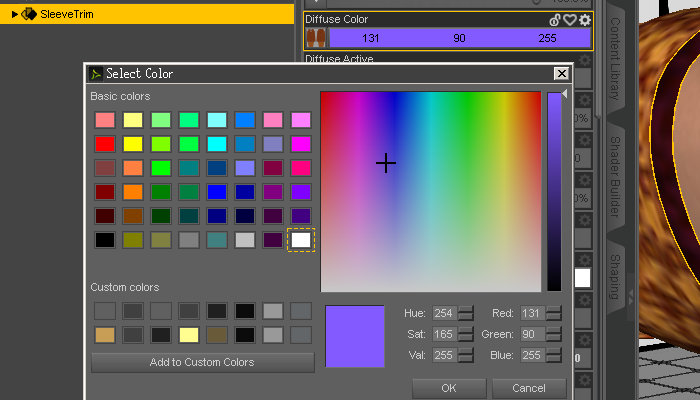Increase Red with the up stepper
This screenshot has width=700, height=400.
click(554, 309)
